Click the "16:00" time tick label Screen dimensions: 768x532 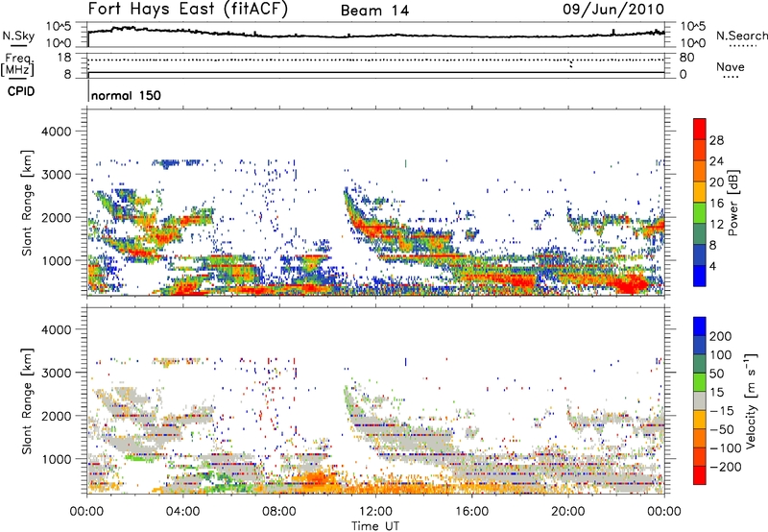(x=471, y=512)
